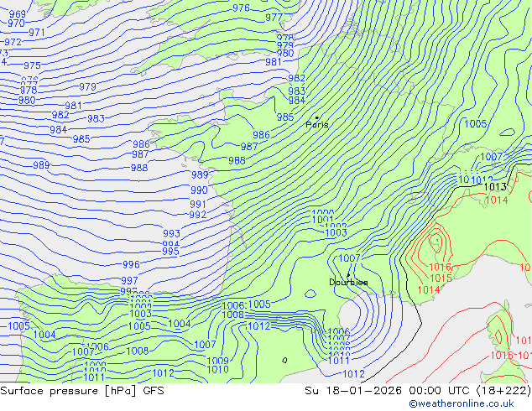The image size is (532, 411).
Task: Select the Dourbies city label
Action: pos(348,282)
